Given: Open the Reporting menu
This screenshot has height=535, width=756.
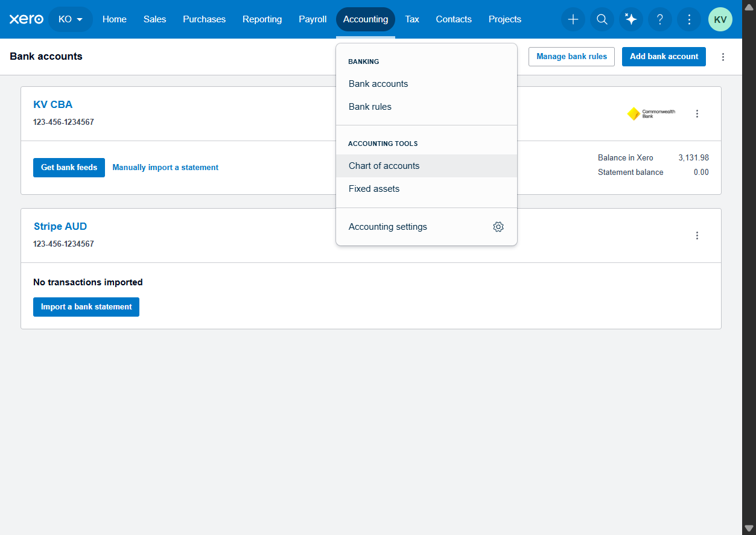Looking at the screenshot, I should [262, 19].
